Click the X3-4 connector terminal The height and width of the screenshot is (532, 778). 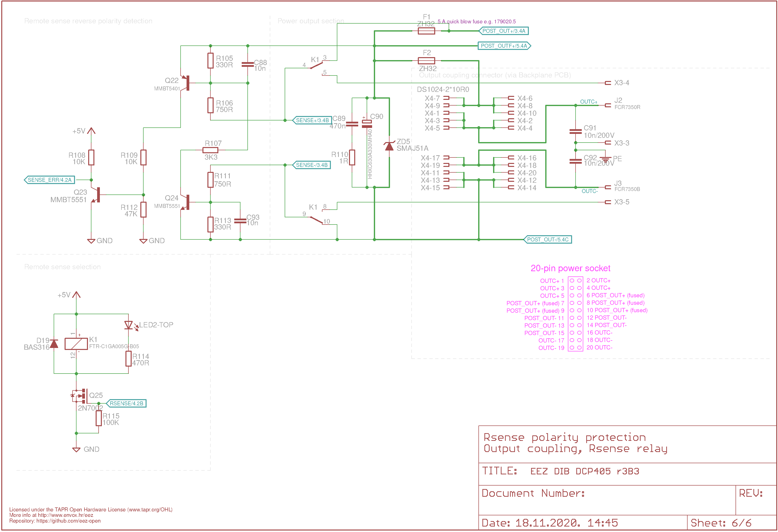coord(608,83)
